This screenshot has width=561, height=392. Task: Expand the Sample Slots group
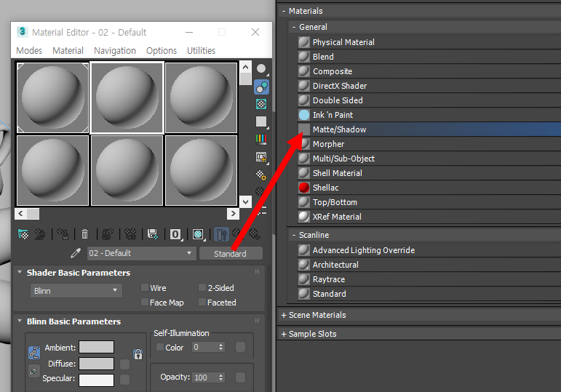284,334
